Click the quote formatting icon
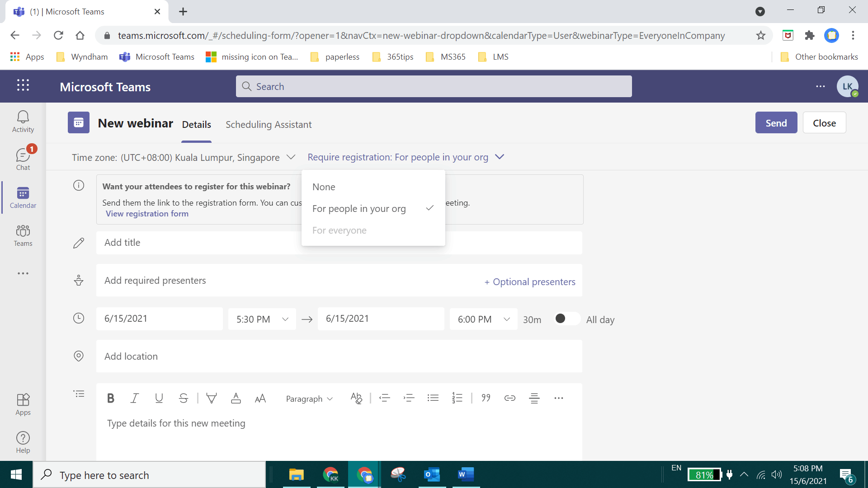The height and width of the screenshot is (488, 868). [486, 398]
